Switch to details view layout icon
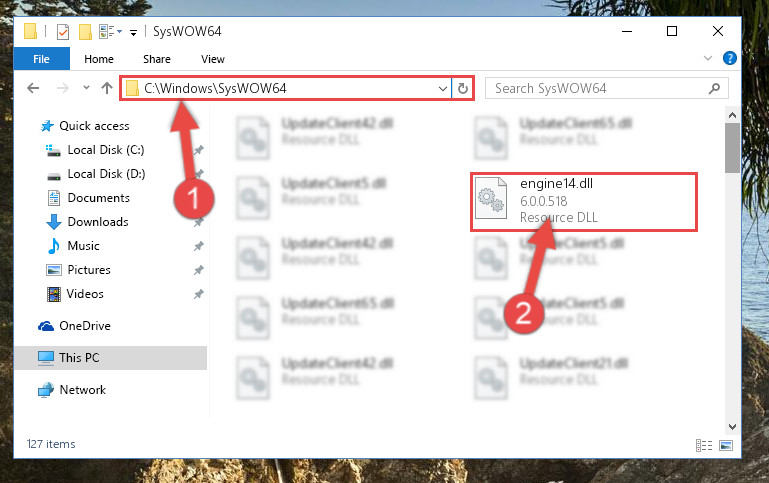 (704, 445)
